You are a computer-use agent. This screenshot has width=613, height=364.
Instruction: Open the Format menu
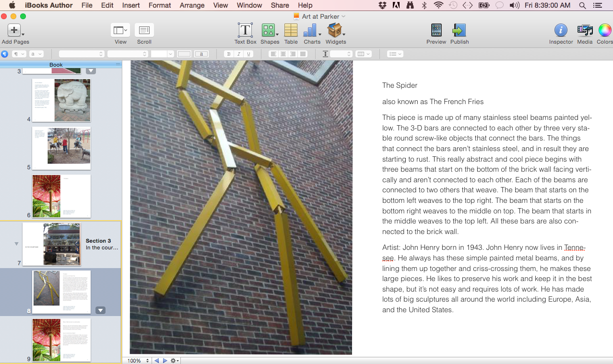[x=160, y=5]
